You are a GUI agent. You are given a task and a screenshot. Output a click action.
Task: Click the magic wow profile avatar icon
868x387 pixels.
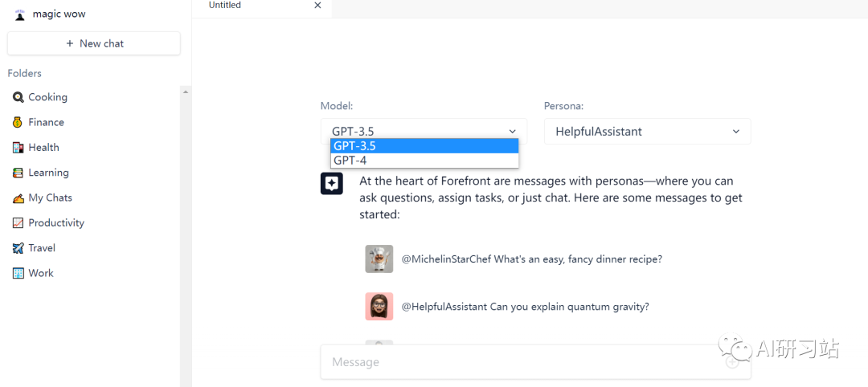20,14
